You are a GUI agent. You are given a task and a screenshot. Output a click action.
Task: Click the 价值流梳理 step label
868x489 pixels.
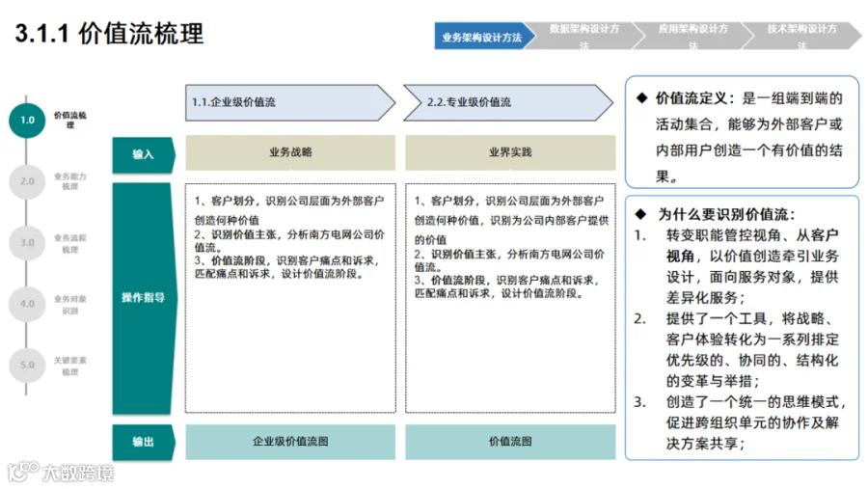tap(69, 120)
